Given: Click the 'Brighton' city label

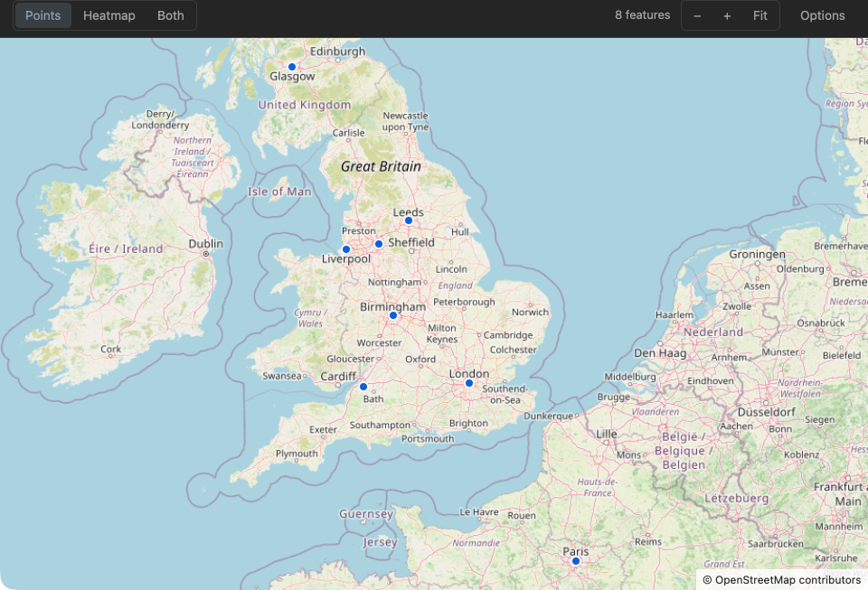Looking at the screenshot, I should click(x=469, y=423).
